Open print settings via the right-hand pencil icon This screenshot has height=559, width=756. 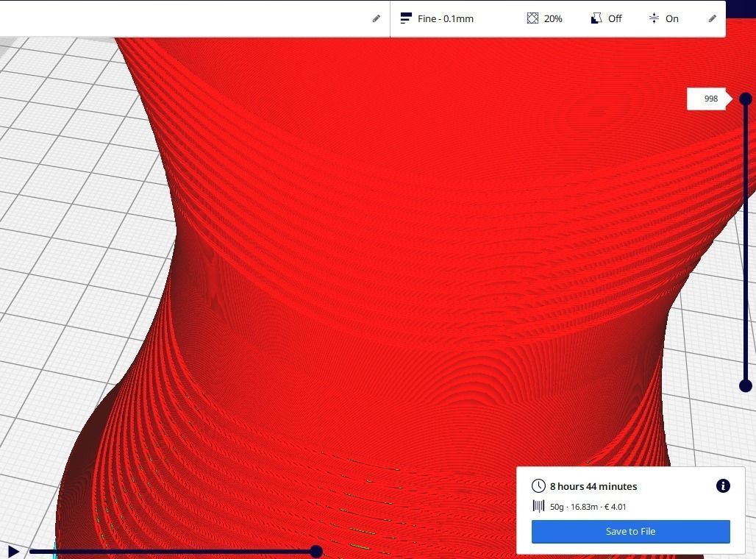[x=712, y=18]
